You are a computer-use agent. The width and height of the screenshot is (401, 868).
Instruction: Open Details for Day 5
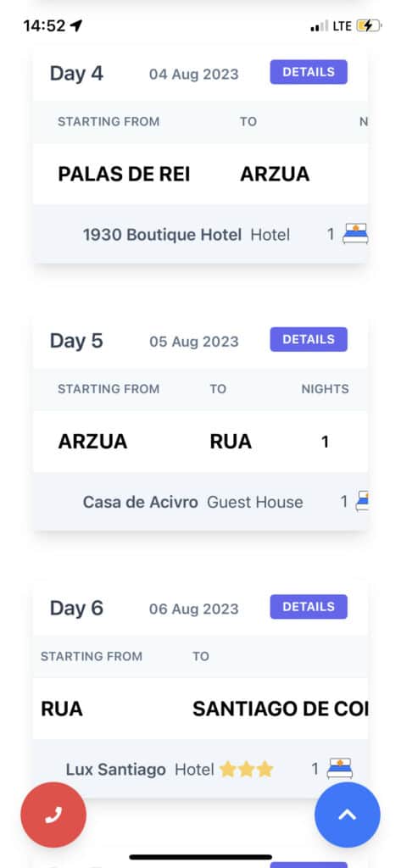tap(309, 339)
